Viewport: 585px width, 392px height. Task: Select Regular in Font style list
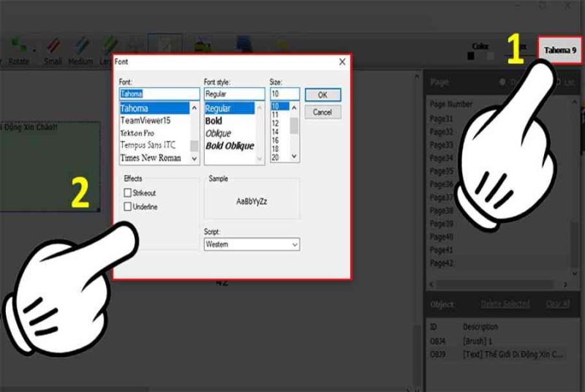coord(230,108)
